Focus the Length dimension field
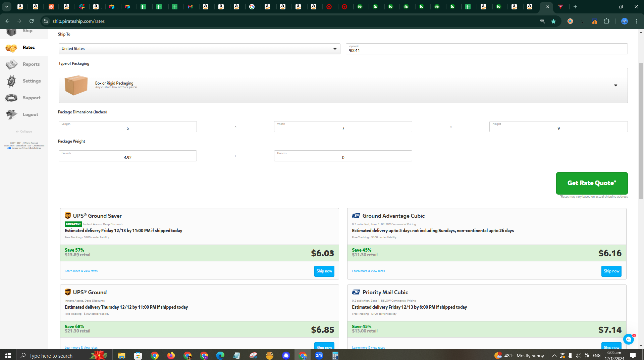Screen dimensions: 644x360 click(127, 126)
